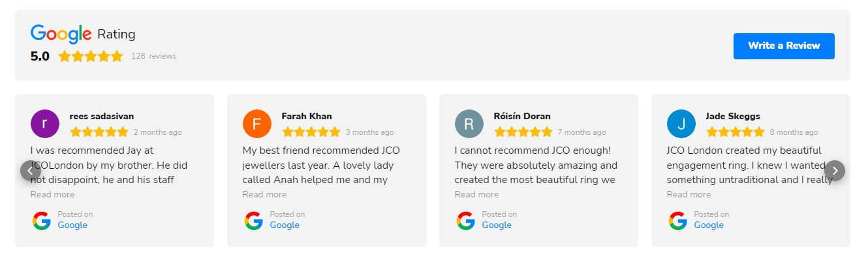Click rees sadasivan's purple avatar
The height and width of the screenshot is (258, 868).
pyautogui.click(x=44, y=124)
